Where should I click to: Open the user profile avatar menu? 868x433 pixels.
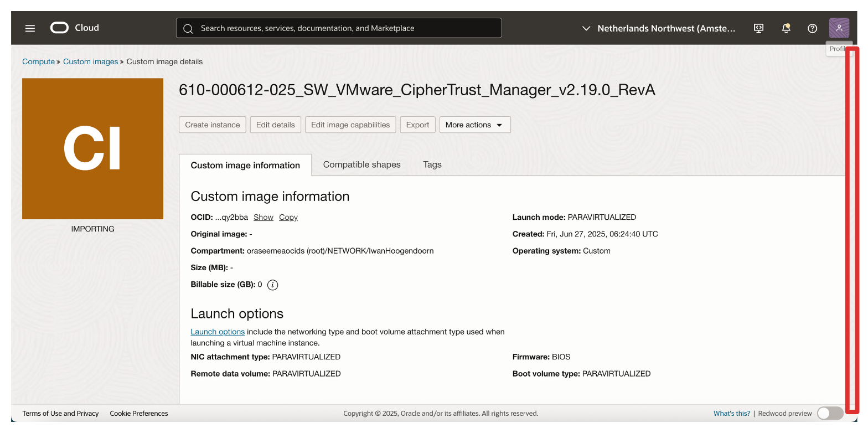[839, 28]
